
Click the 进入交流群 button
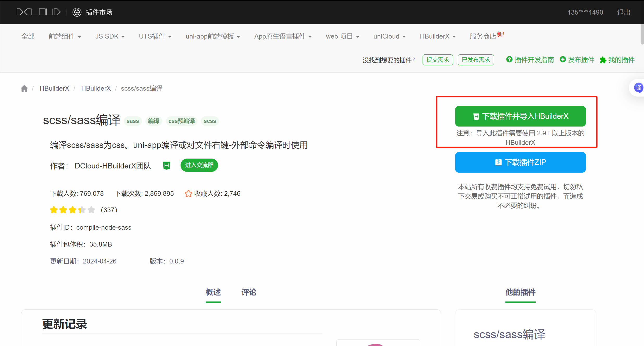pyautogui.click(x=199, y=165)
